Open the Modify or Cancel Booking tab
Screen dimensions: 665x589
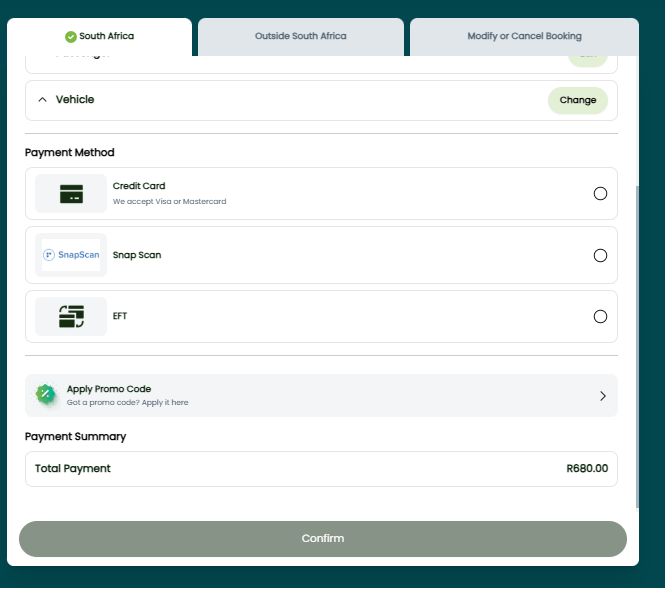[x=524, y=37]
